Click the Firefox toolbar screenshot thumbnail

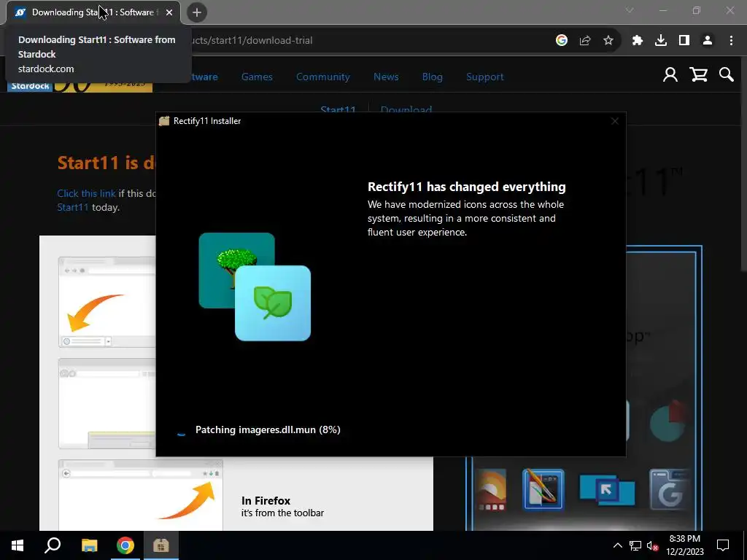[x=141, y=495]
